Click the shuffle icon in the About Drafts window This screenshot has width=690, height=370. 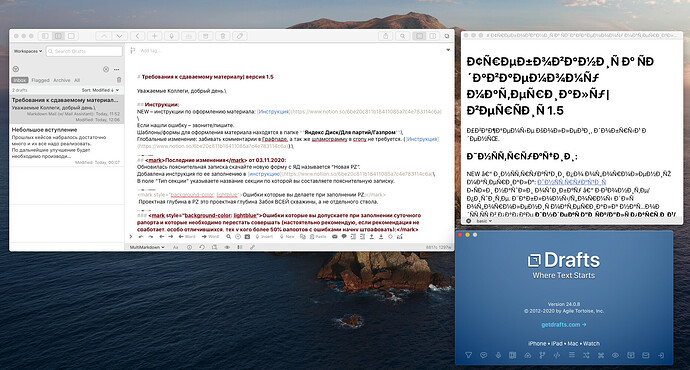(x=586, y=355)
